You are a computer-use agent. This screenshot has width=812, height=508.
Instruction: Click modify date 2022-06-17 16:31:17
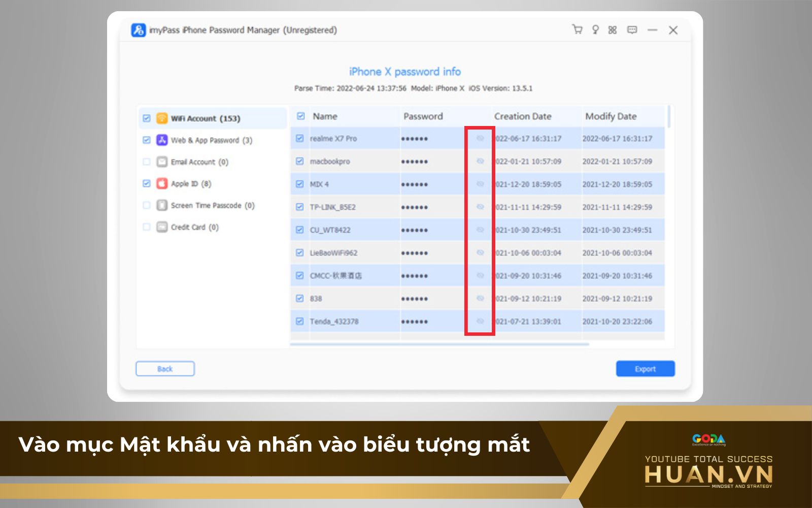pyautogui.click(x=617, y=138)
